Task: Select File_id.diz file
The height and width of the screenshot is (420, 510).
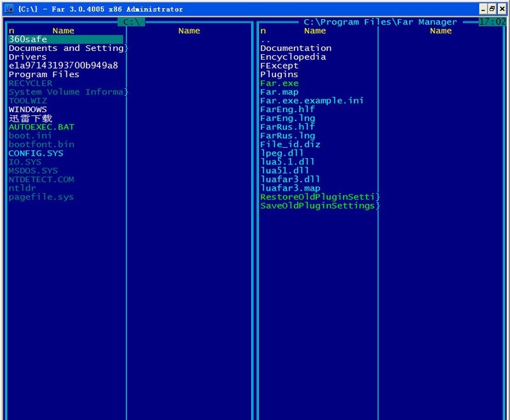Action: tap(290, 145)
